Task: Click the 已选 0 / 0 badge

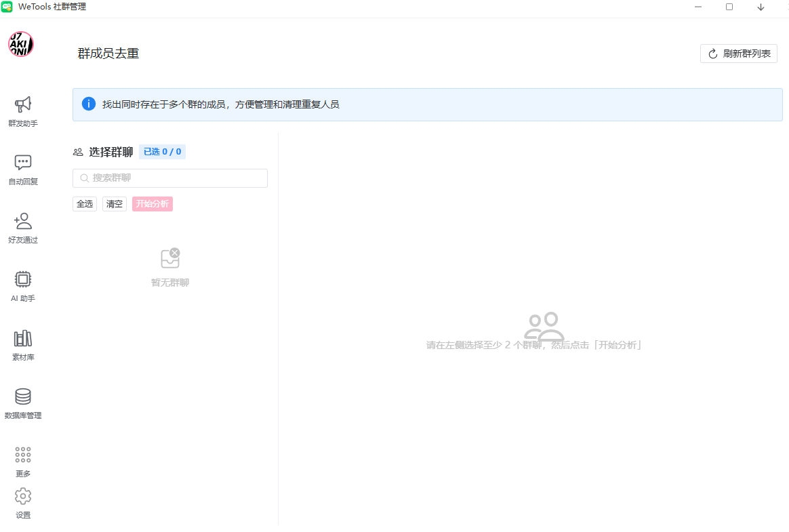Action: click(162, 152)
